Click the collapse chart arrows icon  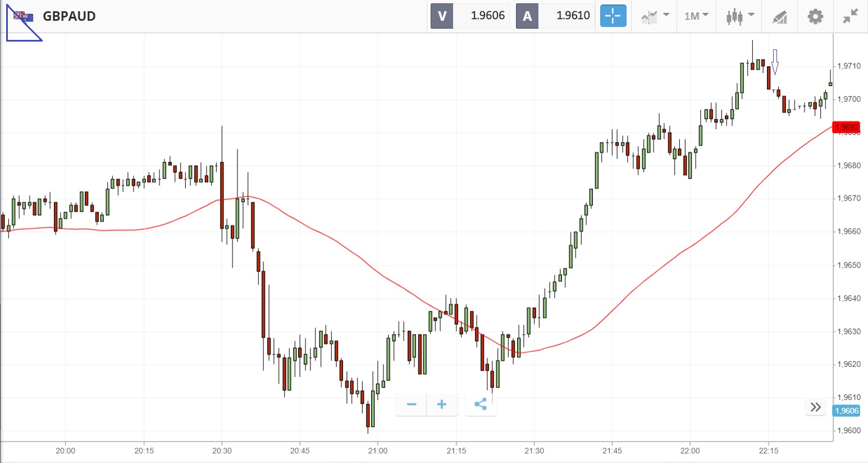851,16
